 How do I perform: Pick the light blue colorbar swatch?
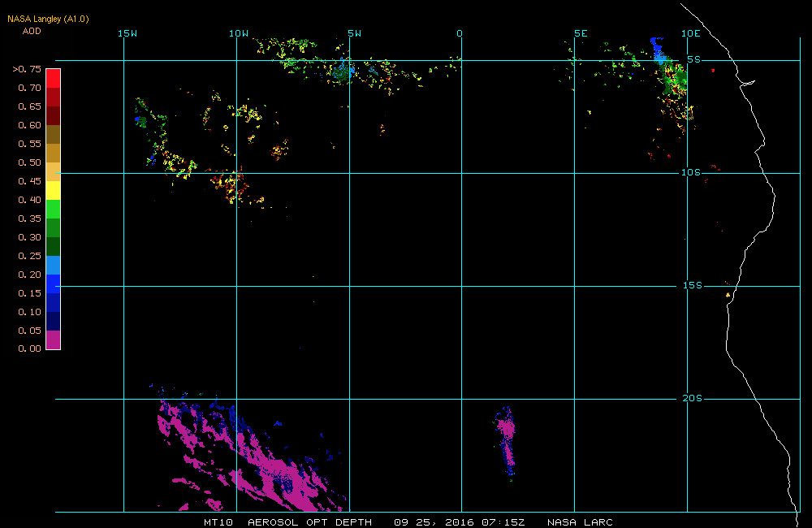[54, 265]
